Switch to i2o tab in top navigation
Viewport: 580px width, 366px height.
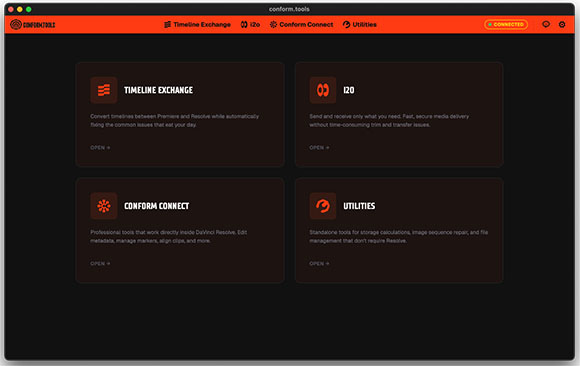point(250,24)
